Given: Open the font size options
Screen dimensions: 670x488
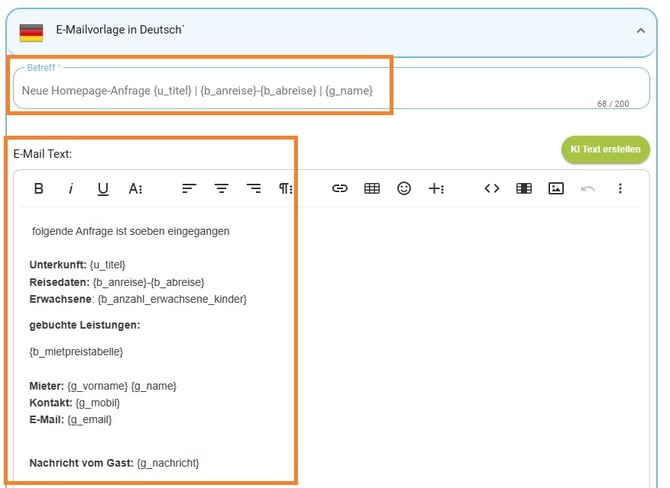Looking at the screenshot, I should (x=135, y=188).
